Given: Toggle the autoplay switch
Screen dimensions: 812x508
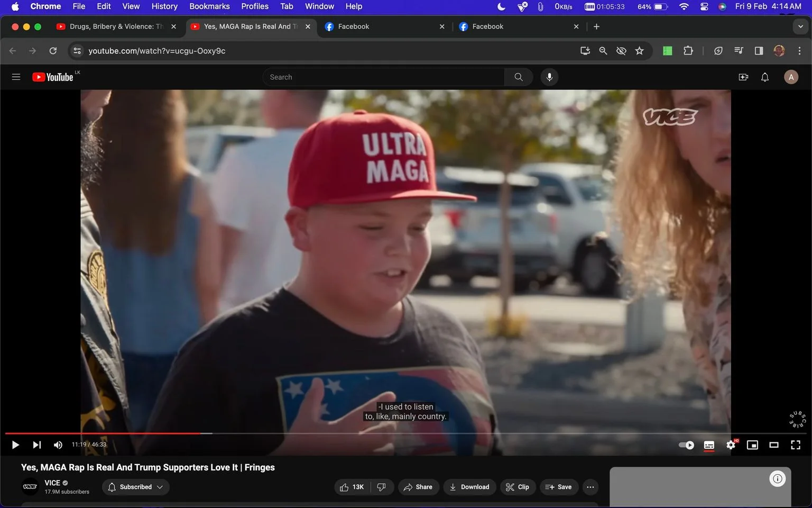Looking at the screenshot, I should [687, 445].
